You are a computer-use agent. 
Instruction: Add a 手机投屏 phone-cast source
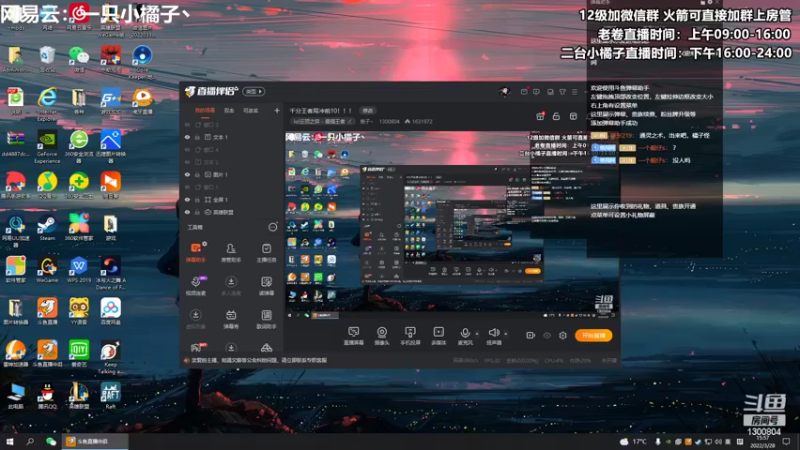coord(410,336)
